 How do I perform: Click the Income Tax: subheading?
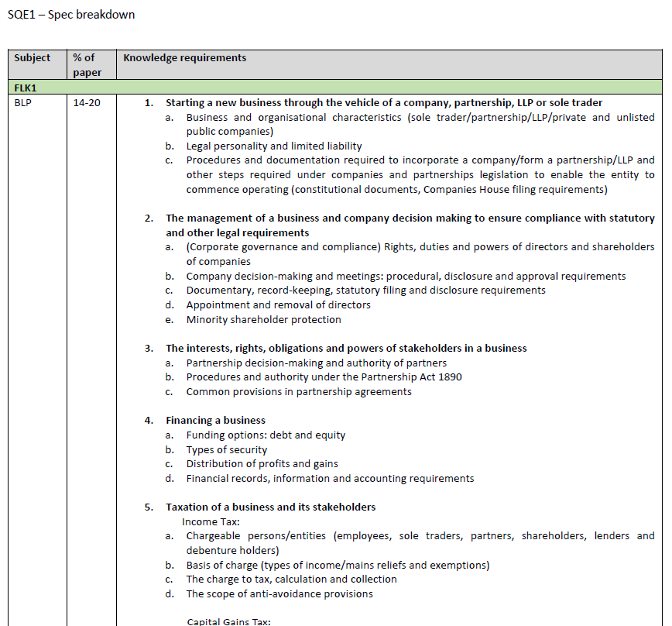211,522
